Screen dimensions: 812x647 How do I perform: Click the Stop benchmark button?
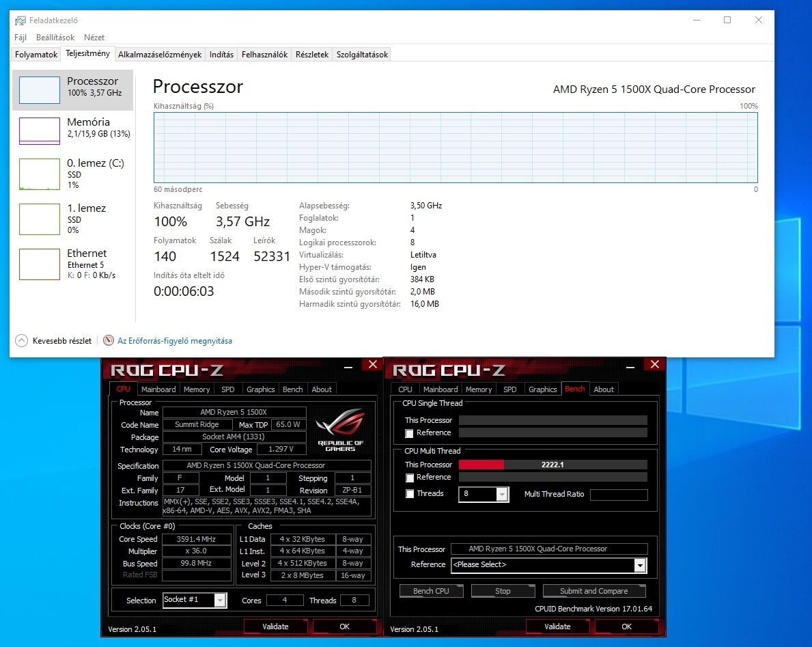503,590
